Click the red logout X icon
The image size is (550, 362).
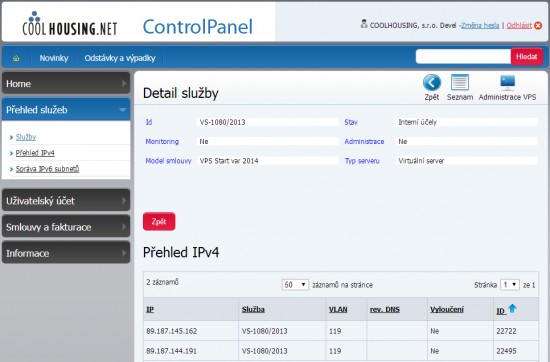pyautogui.click(x=538, y=26)
